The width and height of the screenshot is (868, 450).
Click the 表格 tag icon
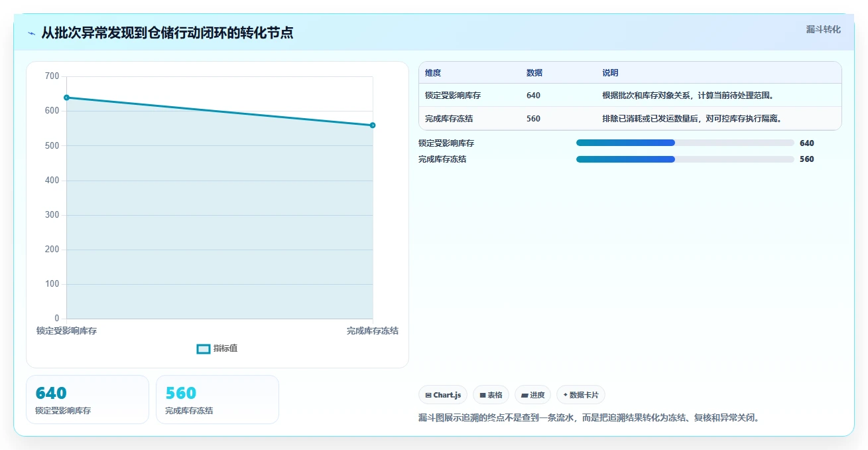click(x=483, y=395)
